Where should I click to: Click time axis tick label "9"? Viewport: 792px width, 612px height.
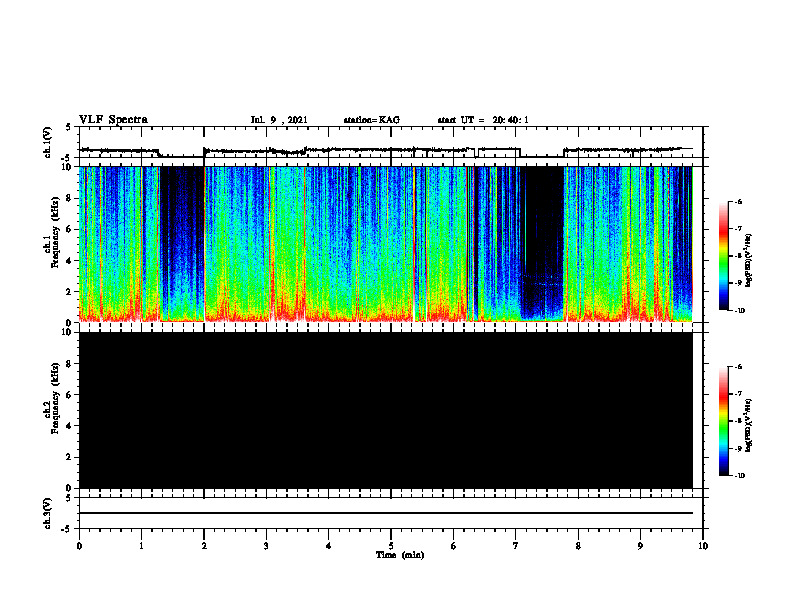[x=640, y=546]
